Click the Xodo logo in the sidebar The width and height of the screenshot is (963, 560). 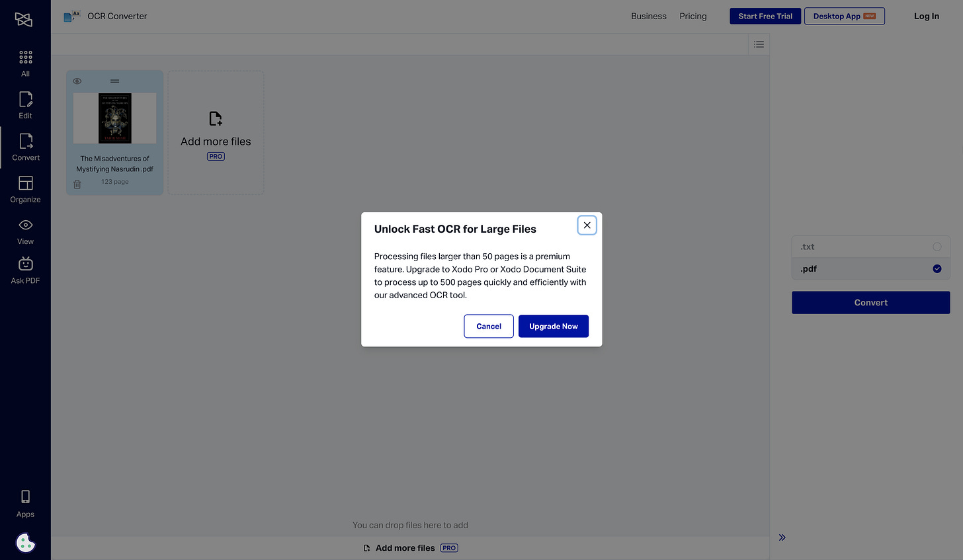click(x=24, y=20)
